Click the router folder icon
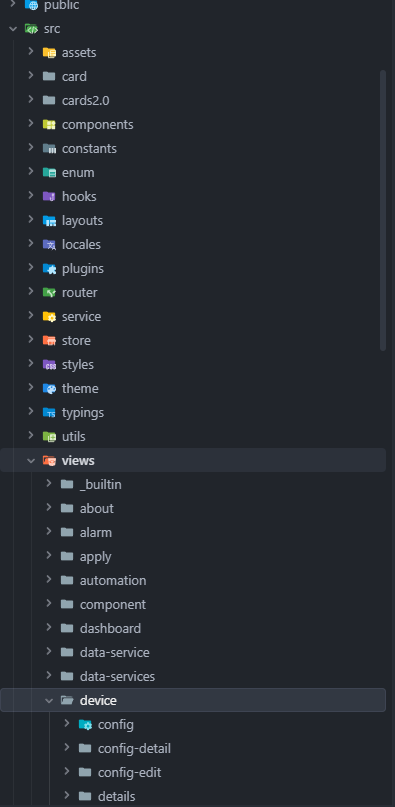This screenshot has height=807, width=395. tap(49, 292)
